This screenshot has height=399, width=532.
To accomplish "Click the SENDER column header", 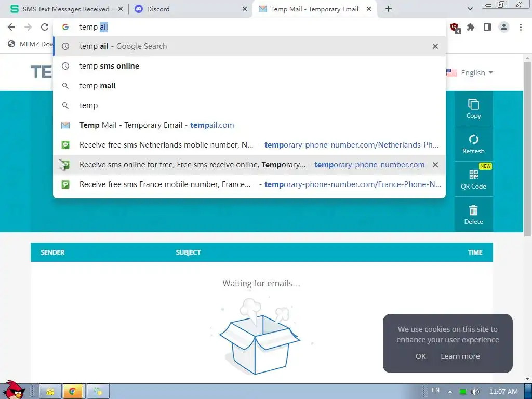I will pyautogui.click(x=52, y=252).
